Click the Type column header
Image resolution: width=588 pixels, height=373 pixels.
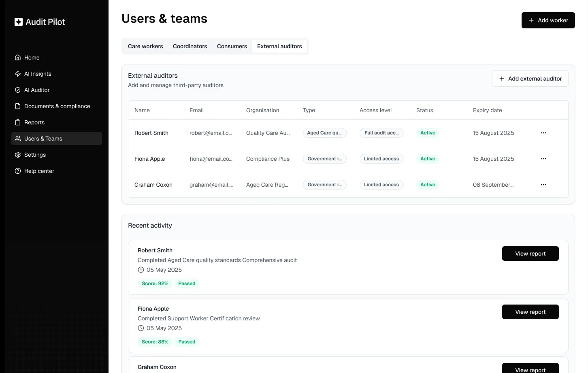pos(309,110)
